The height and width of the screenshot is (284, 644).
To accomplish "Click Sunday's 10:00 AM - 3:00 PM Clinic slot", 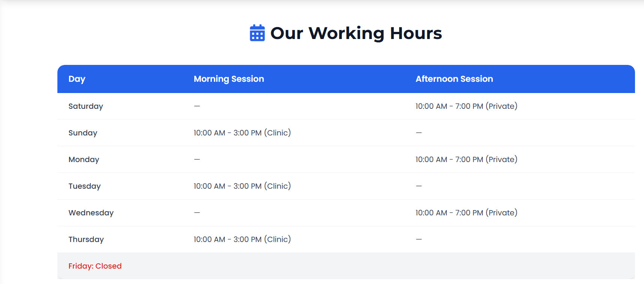I will coord(242,133).
